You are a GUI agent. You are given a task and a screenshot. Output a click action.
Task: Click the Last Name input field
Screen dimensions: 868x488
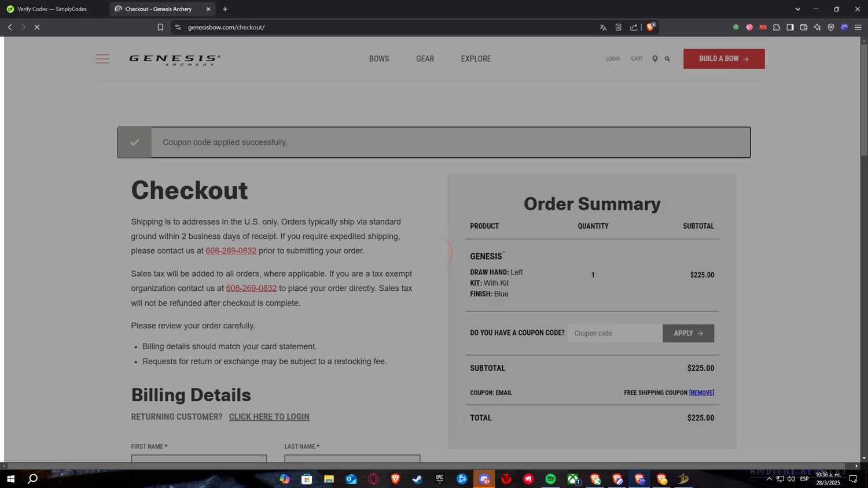pyautogui.click(x=352, y=459)
